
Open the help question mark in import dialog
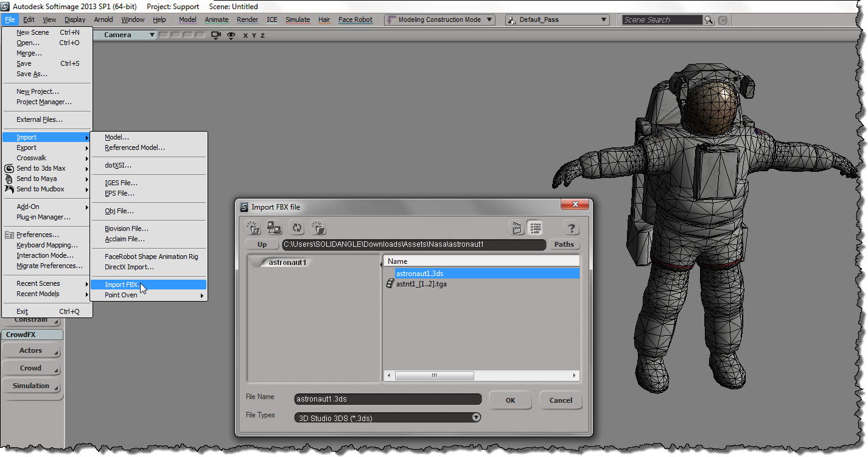point(571,228)
